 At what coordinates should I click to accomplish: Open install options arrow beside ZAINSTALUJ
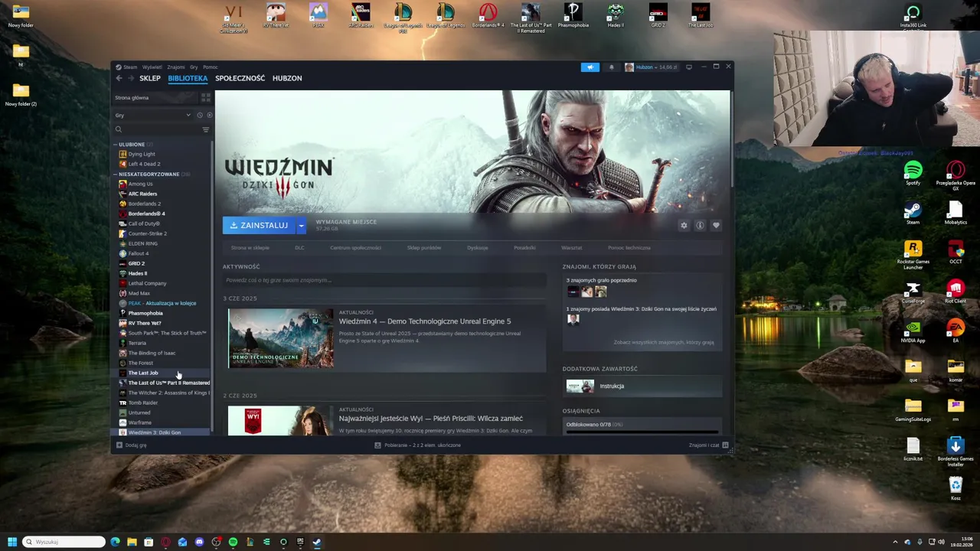coord(301,226)
